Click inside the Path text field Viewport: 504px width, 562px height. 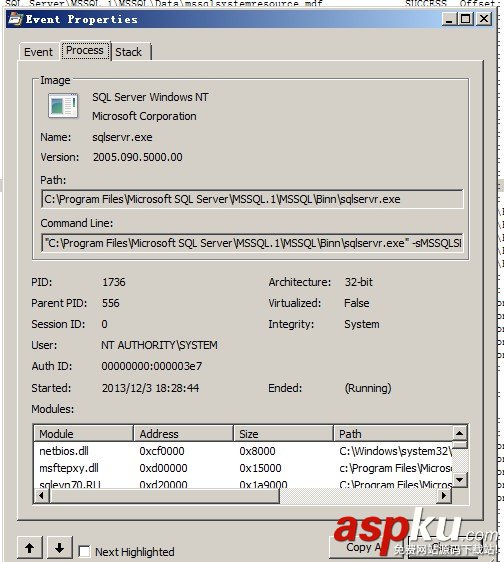pos(252,199)
